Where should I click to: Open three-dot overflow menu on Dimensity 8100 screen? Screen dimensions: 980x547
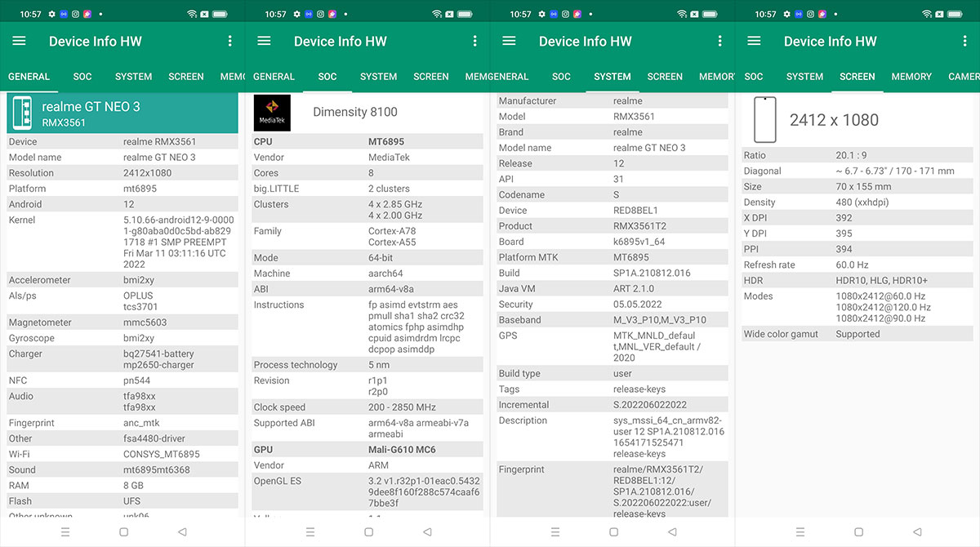coord(475,41)
